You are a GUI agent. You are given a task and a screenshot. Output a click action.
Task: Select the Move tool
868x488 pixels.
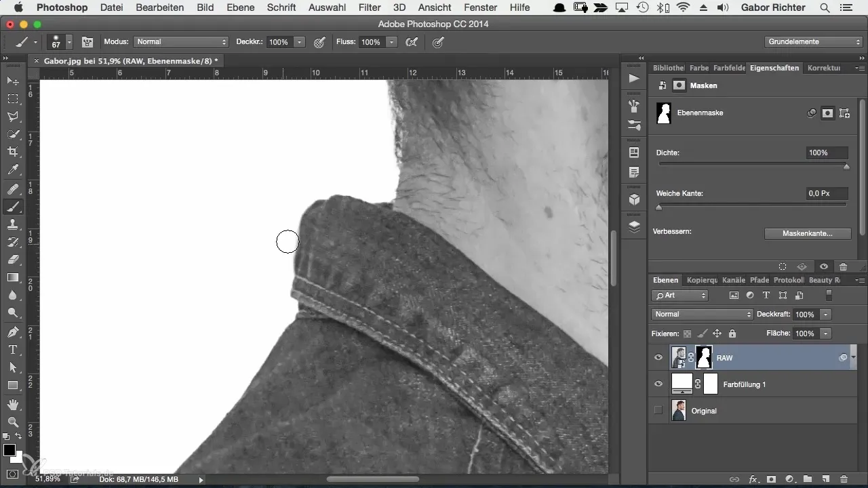coord(12,81)
